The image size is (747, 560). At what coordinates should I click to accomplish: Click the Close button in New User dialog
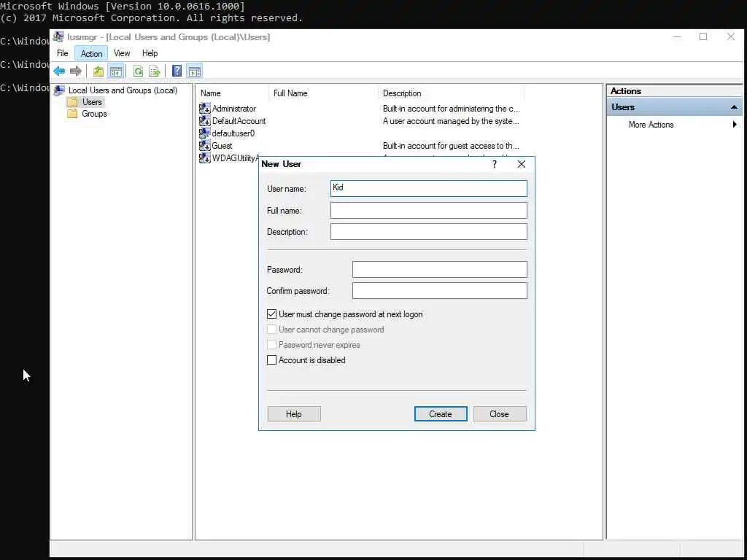coord(500,414)
